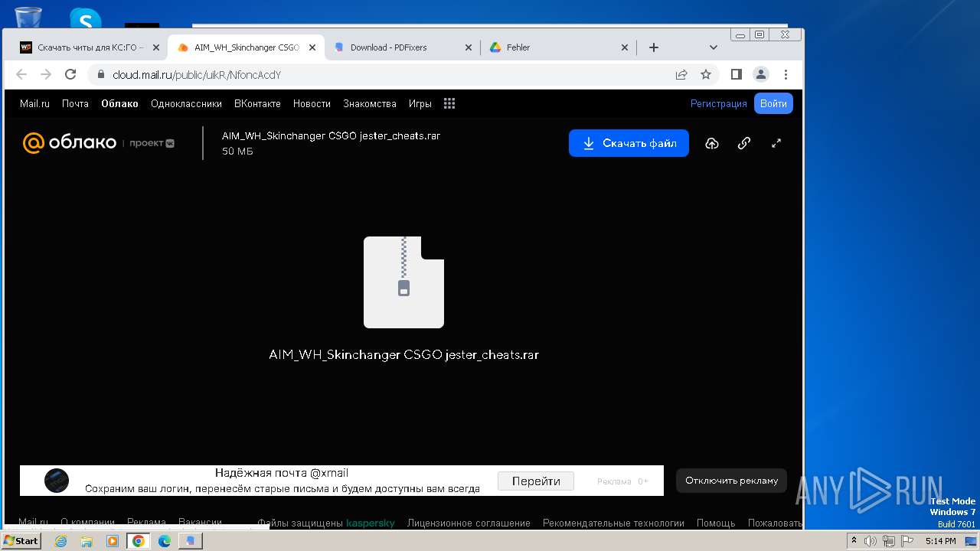Open the Рекомендательные технологии footer link

(613, 523)
